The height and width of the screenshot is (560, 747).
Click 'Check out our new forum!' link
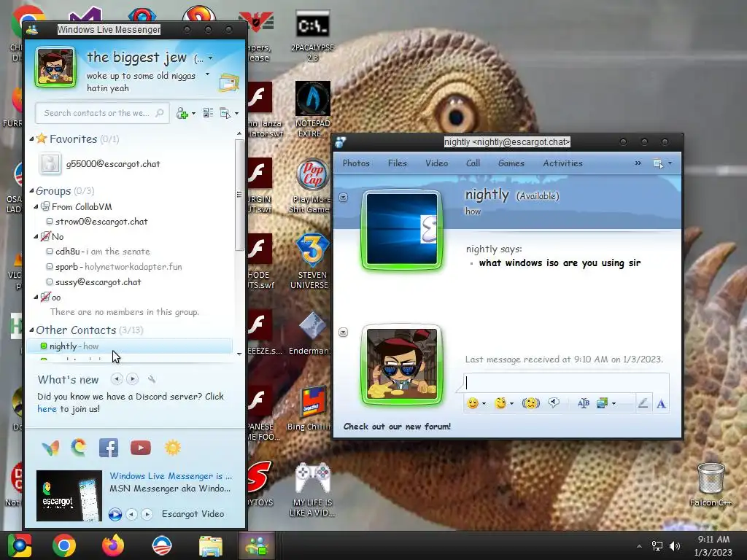[397, 427]
